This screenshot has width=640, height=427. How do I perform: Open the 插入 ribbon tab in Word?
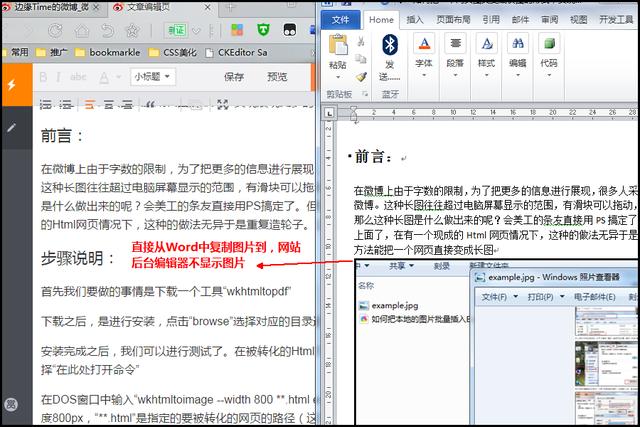415,19
